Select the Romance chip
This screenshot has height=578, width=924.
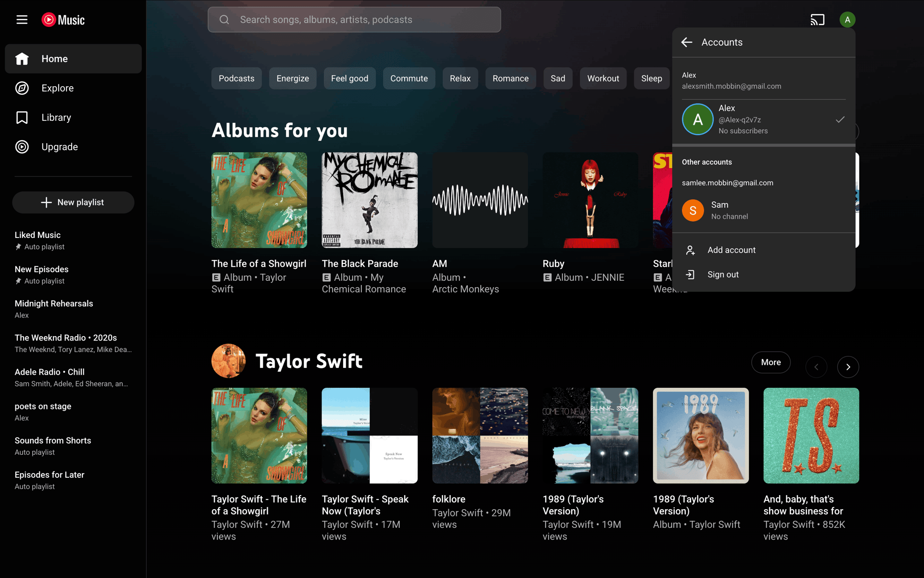(511, 79)
